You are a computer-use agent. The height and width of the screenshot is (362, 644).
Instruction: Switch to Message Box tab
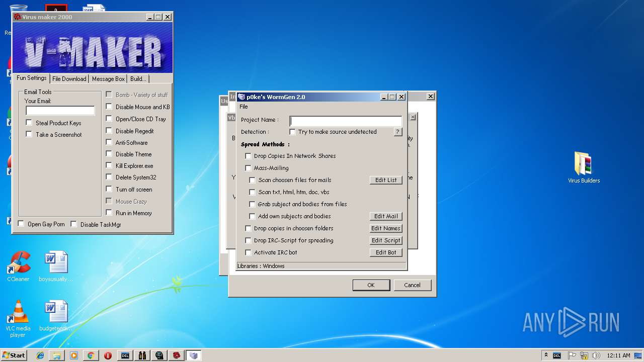(x=108, y=79)
